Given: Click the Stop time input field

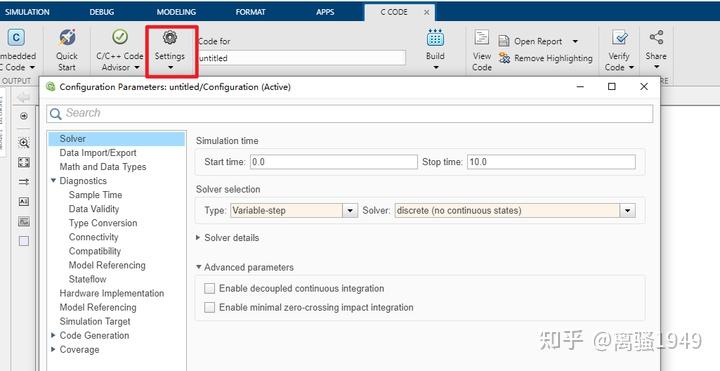Looking at the screenshot, I should click(551, 162).
